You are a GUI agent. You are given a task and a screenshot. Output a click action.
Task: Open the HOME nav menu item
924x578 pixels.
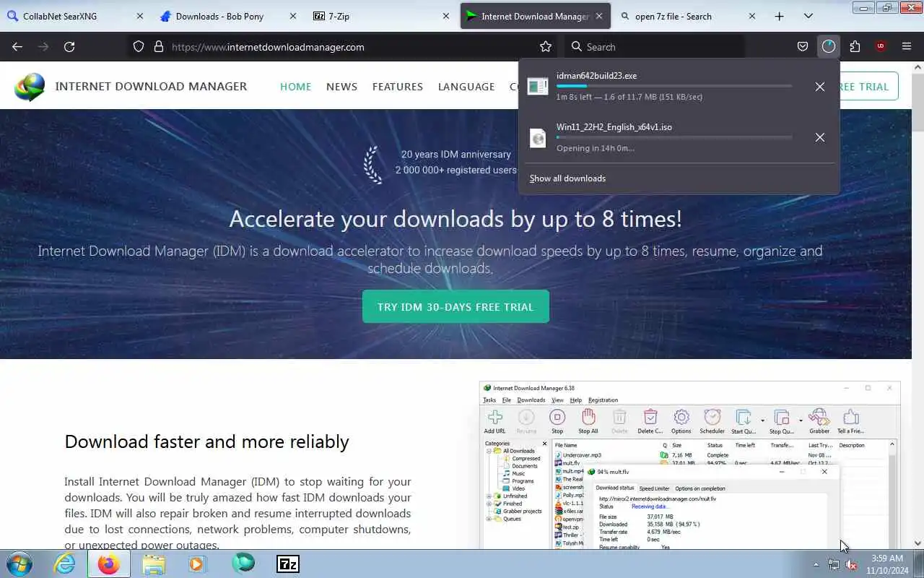295,87
